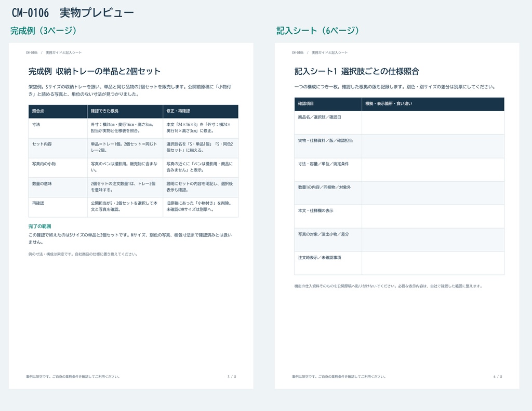Click blank entry cell beside "商品名／選択肢／確認日"
This screenshot has width=532, height=411.
[433, 123]
